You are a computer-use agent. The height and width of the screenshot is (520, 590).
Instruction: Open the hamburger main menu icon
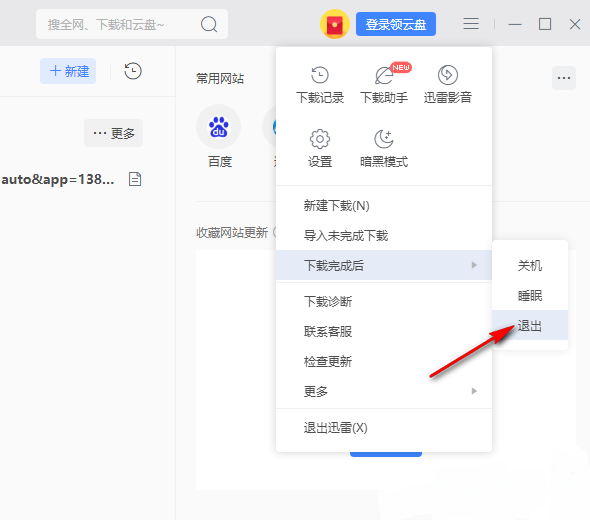[x=471, y=24]
